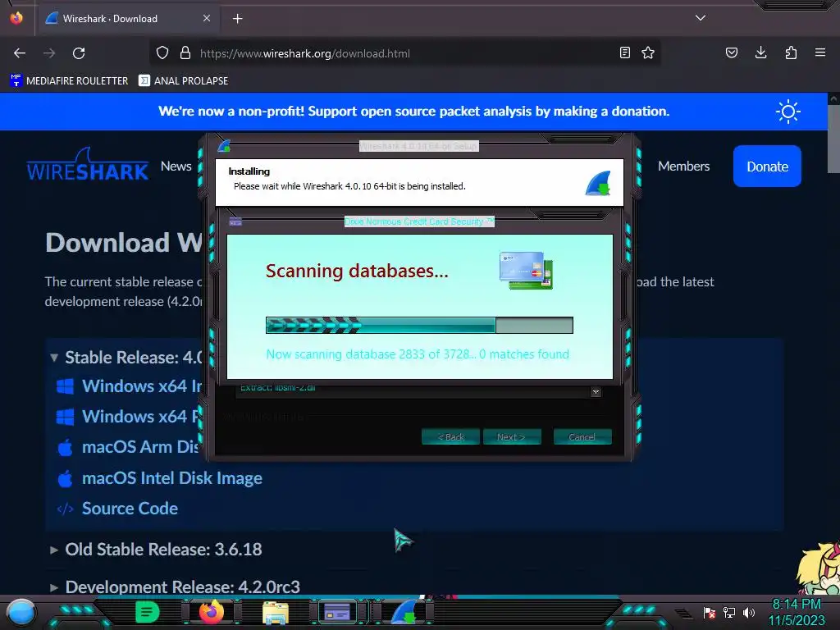Close the Wireshark · Download tab

coord(207,18)
